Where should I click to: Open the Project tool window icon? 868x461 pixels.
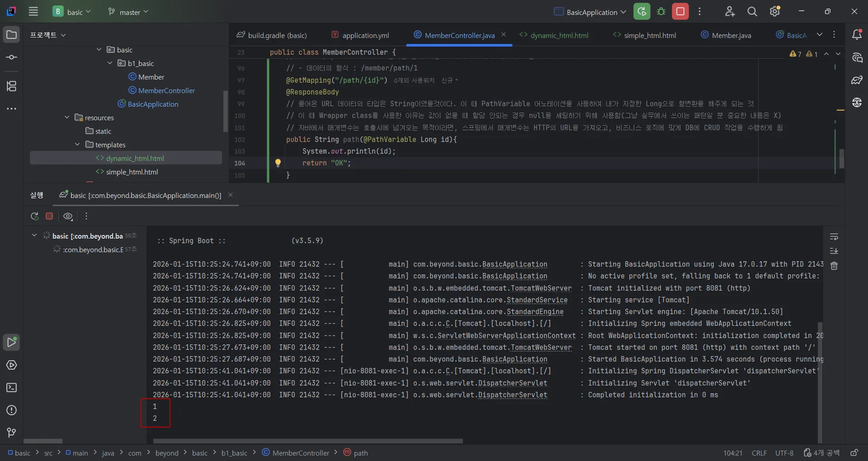(12, 35)
